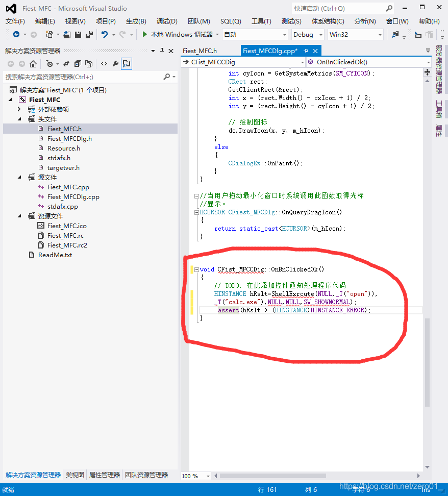Click the Fiest_MFC.ico file icon
Screen dimensions: 448x496
41,226
